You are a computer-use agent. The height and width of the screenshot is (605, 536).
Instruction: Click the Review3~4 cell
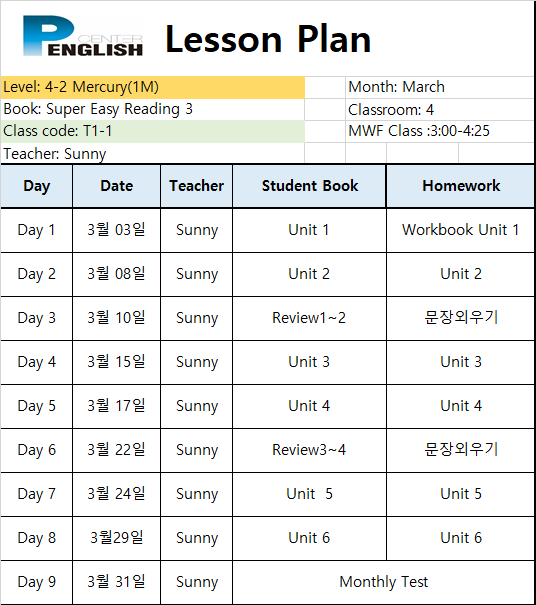coord(309,450)
